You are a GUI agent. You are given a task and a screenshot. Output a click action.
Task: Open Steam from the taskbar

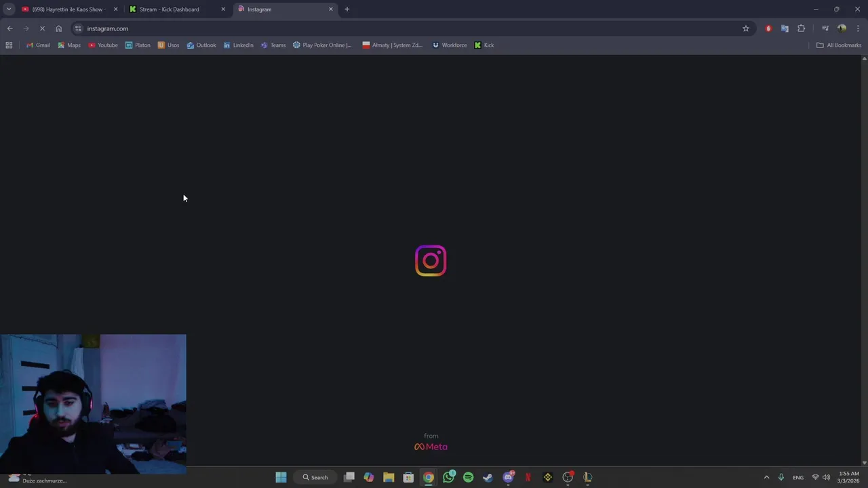488,477
